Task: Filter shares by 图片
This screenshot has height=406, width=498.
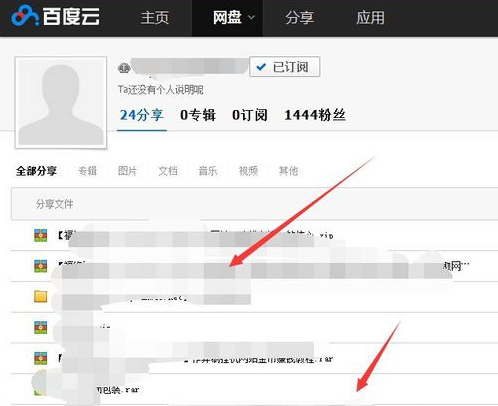Action: click(127, 171)
